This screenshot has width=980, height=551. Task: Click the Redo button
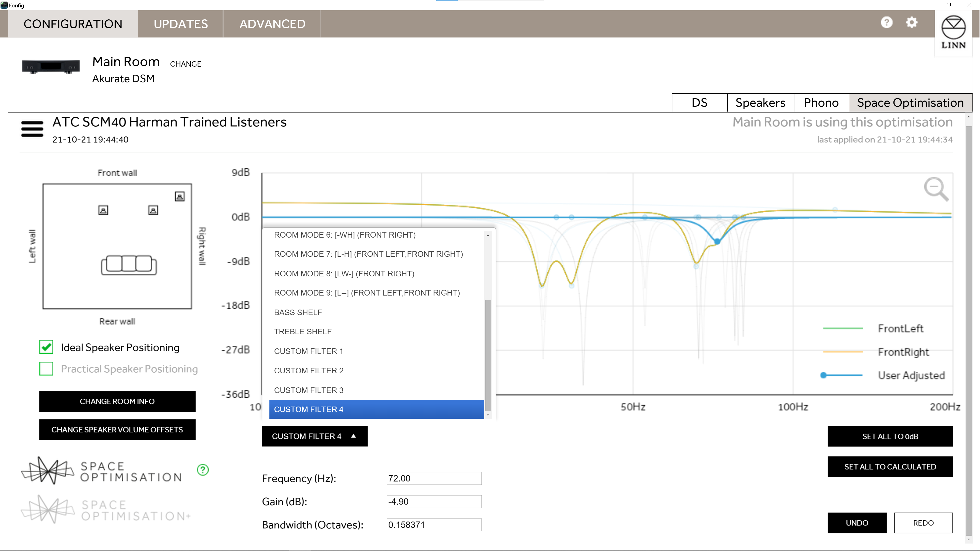click(923, 523)
